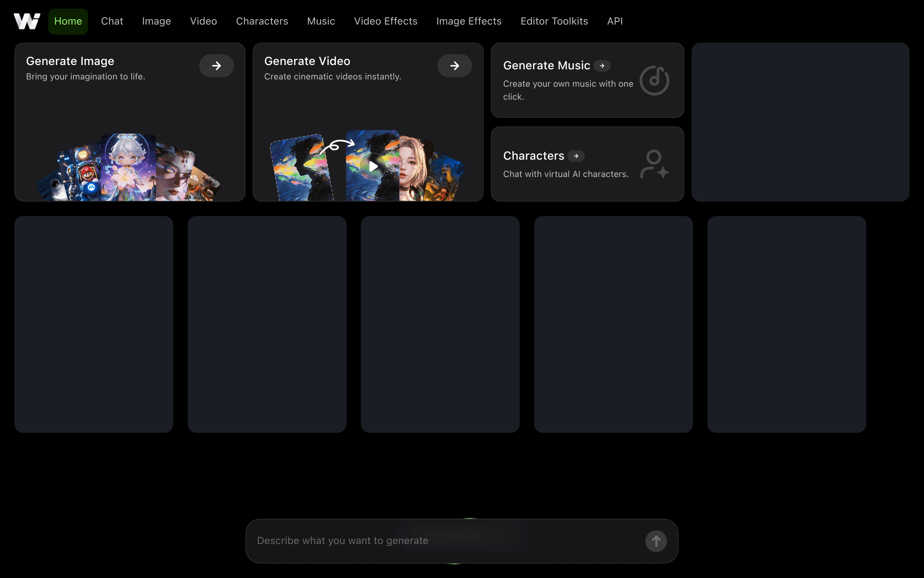Visit the API page

615,21
